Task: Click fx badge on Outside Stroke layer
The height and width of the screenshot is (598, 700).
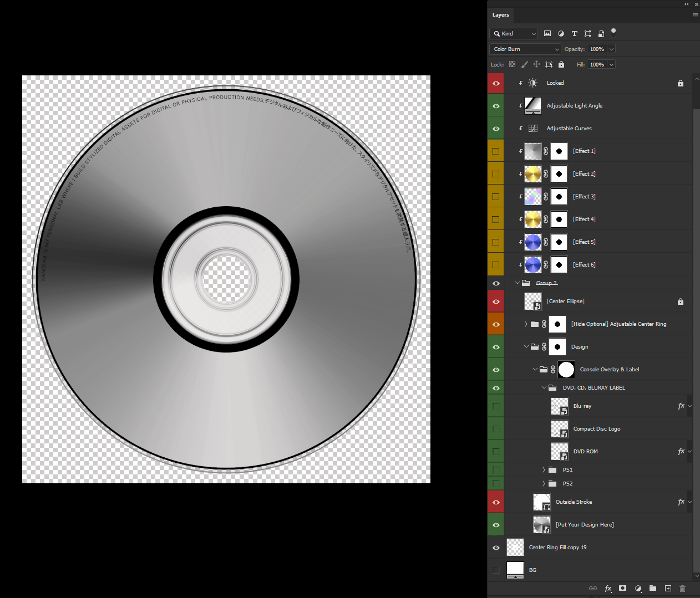Action: click(681, 502)
